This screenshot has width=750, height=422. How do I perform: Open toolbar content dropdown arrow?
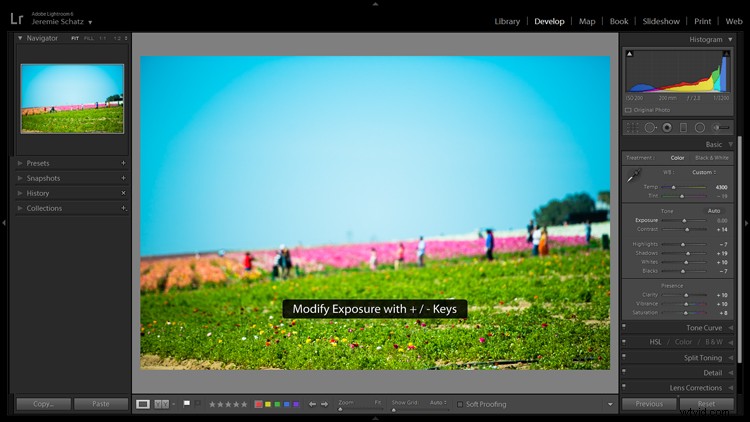coord(610,404)
